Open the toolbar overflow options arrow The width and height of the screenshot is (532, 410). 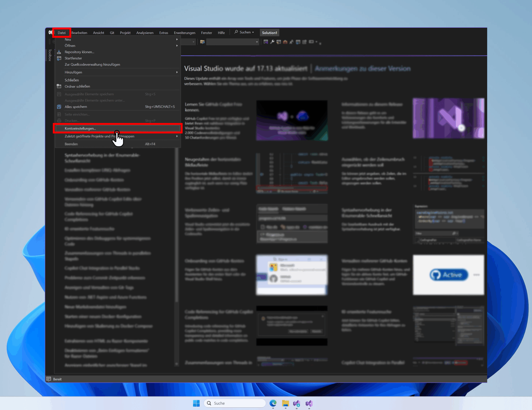pos(320,44)
